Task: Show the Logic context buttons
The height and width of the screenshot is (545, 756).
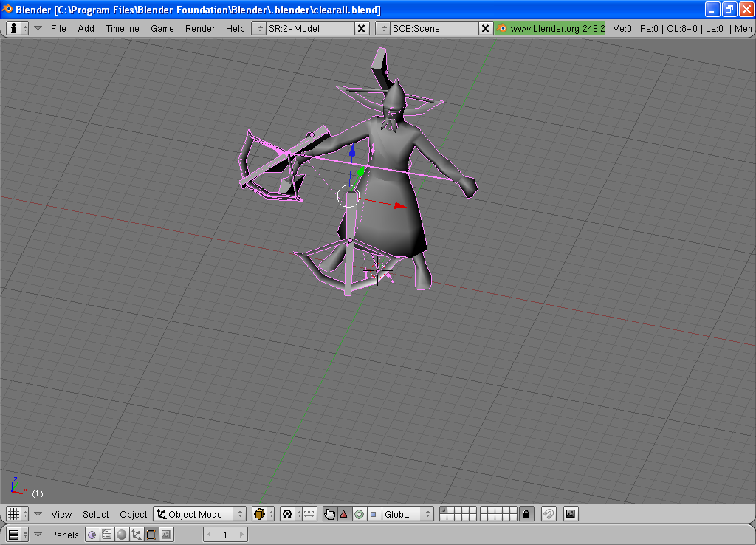Action: [x=92, y=535]
